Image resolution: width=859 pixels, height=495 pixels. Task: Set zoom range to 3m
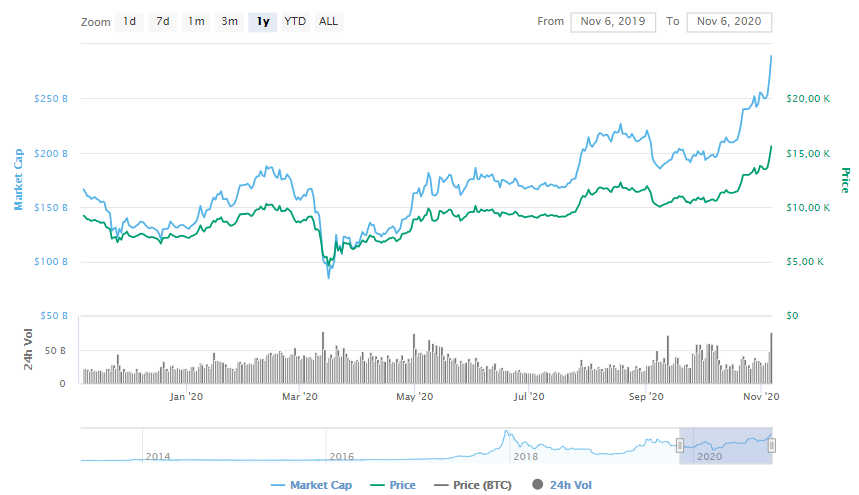coord(230,21)
